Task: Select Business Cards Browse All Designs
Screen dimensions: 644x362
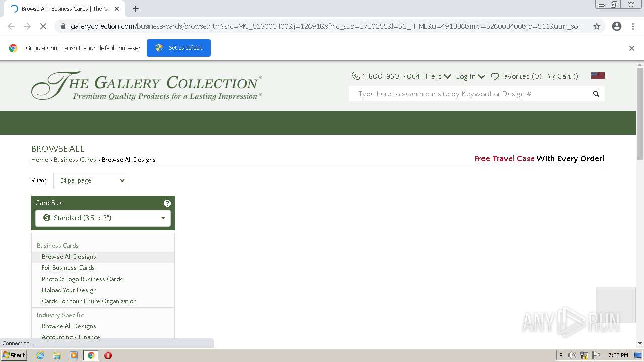Action: [69, 257]
